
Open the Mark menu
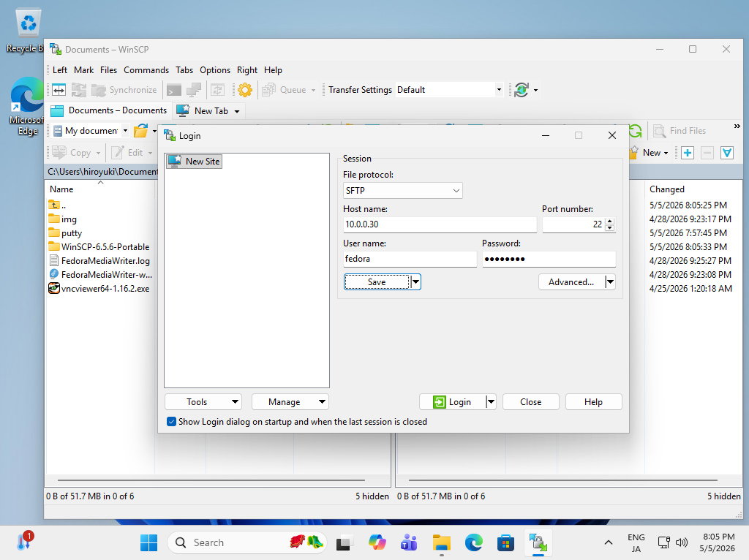(83, 70)
